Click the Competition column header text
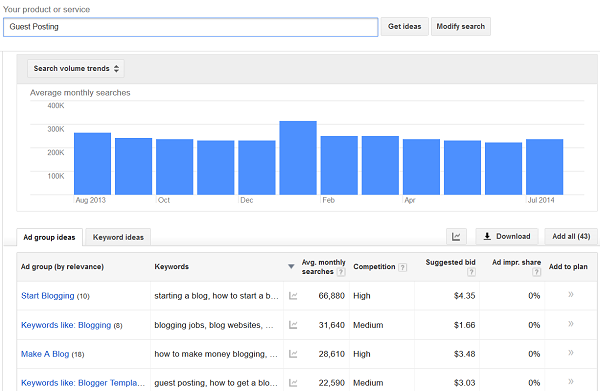This screenshot has height=391, width=600. coord(374,267)
